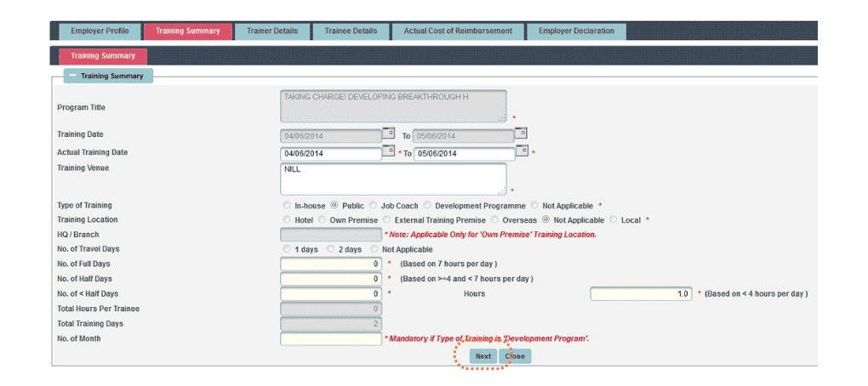This screenshot has width=868, height=386.
Task: Select In-house training type
Action: (287, 205)
